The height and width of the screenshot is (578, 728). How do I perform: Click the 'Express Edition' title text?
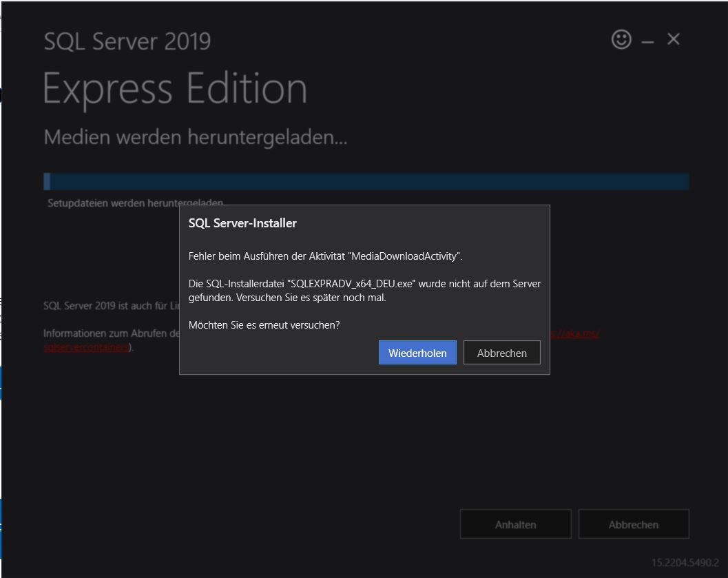[x=174, y=88]
